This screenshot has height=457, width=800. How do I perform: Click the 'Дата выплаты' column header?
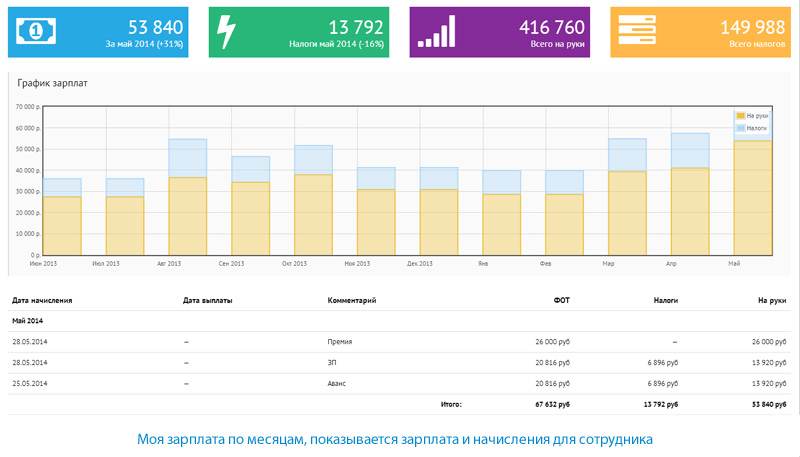pyautogui.click(x=208, y=299)
